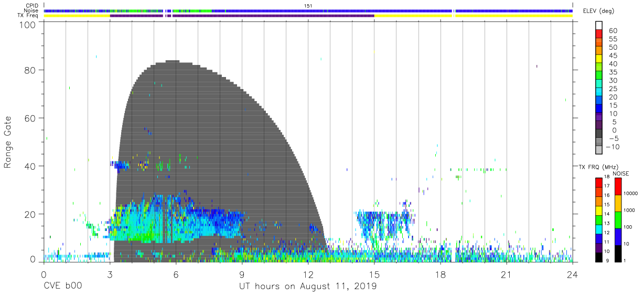Click the ELEV colorbar label '-5'
Viewport: 644px width, 297px height.
tap(613, 138)
